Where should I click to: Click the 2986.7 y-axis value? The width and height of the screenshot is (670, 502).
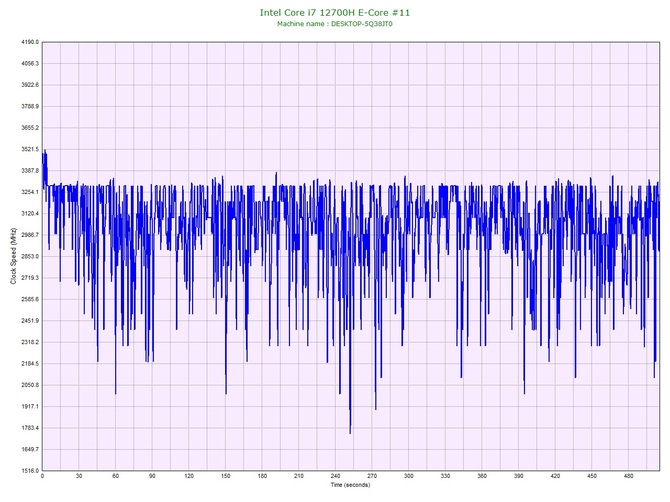tap(30, 235)
